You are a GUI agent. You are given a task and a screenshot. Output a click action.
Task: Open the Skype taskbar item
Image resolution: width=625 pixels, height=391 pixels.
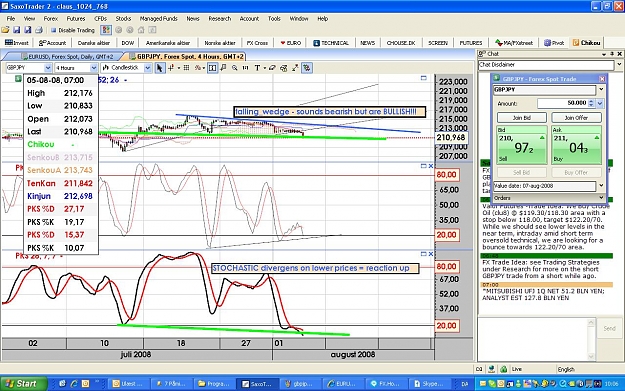click(x=429, y=384)
